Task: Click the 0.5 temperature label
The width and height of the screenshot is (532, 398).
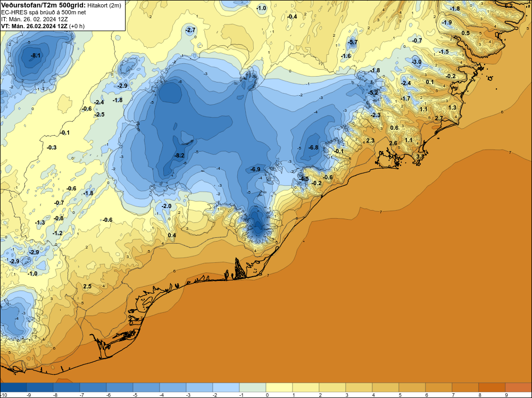Action: [x=466, y=33]
